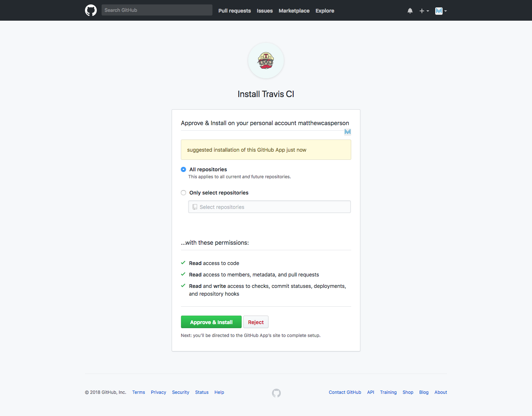This screenshot has width=532, height=416.
Task: Reject the Travis CI installation
Action: tap(256, 322)
